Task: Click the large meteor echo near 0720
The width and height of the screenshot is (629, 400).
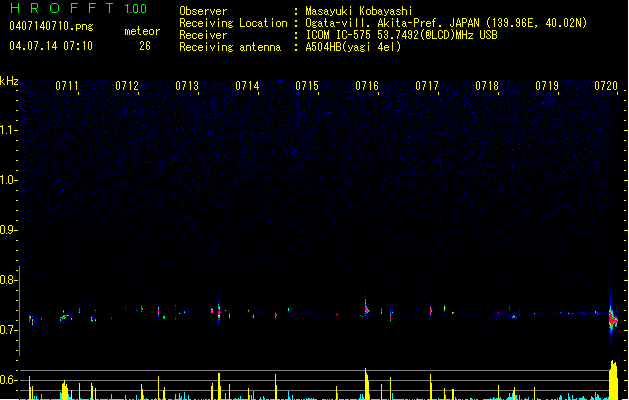Action: coord(612,319)
